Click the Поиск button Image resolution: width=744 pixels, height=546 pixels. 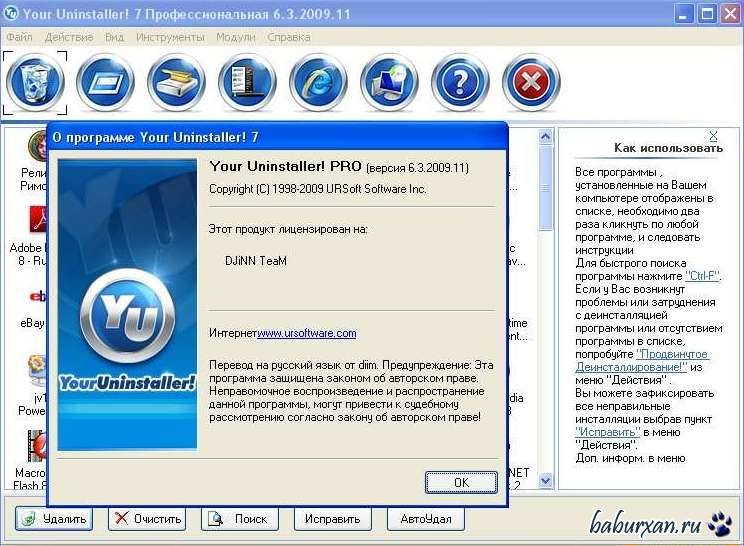pos(240,519)
